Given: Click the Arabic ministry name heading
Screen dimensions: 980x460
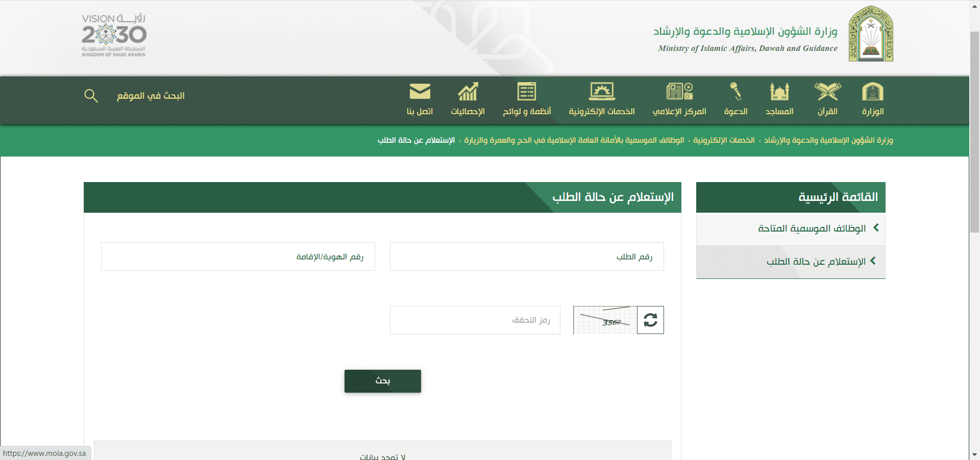Looking at the screenshot, I should [745, 31].
